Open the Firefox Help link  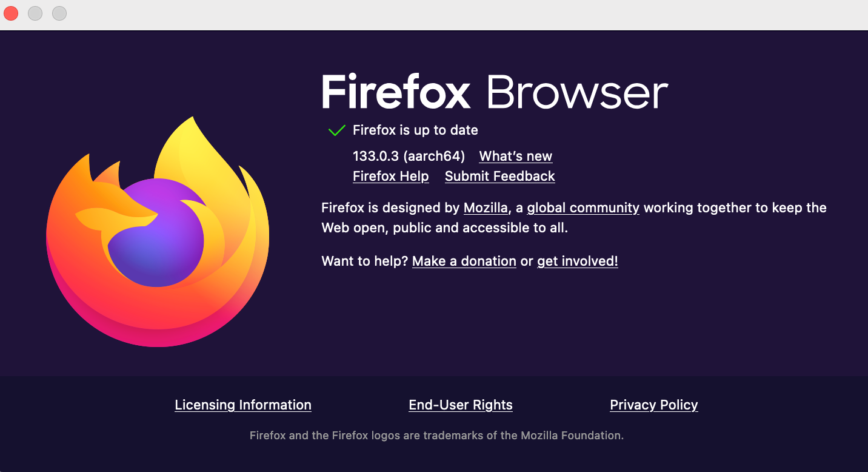[x=391, y=177]
